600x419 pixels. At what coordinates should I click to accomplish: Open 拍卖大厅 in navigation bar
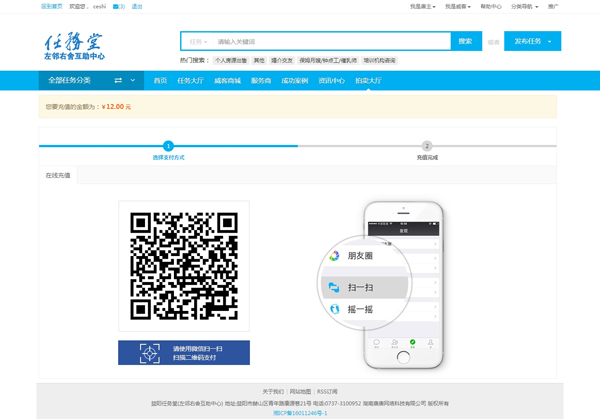[368, 80]
